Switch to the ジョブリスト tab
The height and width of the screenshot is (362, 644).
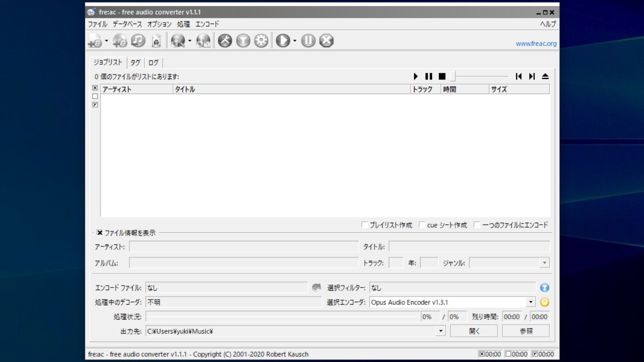point(108,62)
